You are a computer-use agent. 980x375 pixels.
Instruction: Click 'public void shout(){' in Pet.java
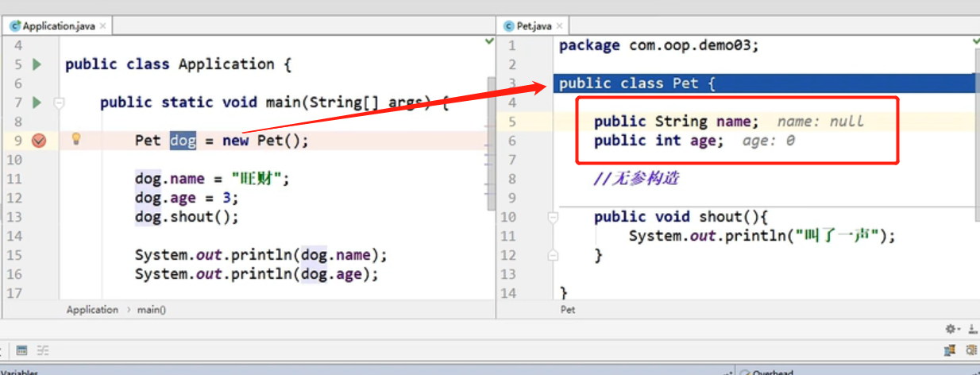click(681, 217)
